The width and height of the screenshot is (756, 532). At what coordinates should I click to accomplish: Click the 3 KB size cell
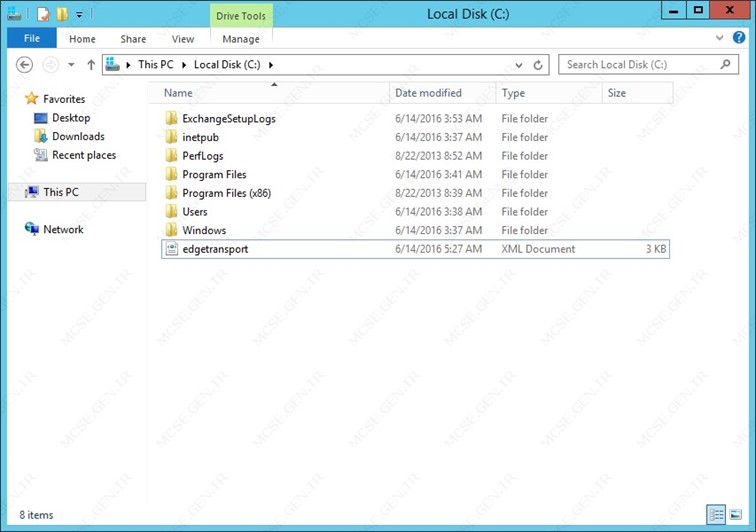tap(656, 249)
